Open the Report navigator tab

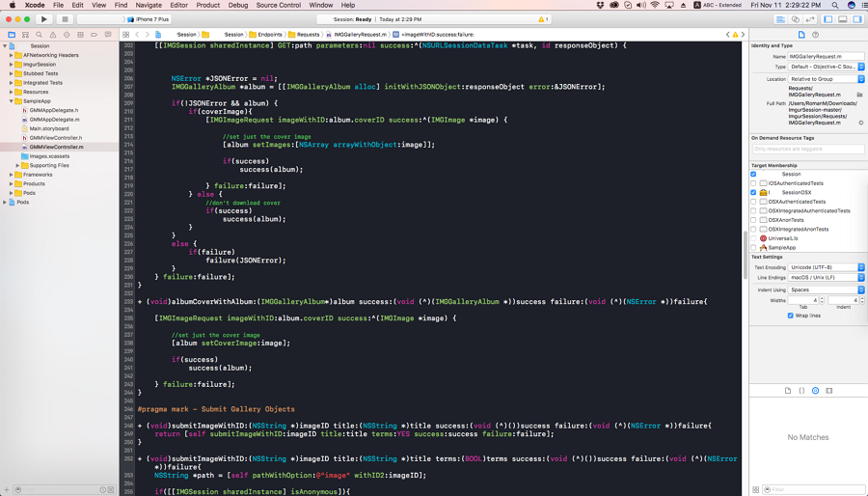(108, 35)
